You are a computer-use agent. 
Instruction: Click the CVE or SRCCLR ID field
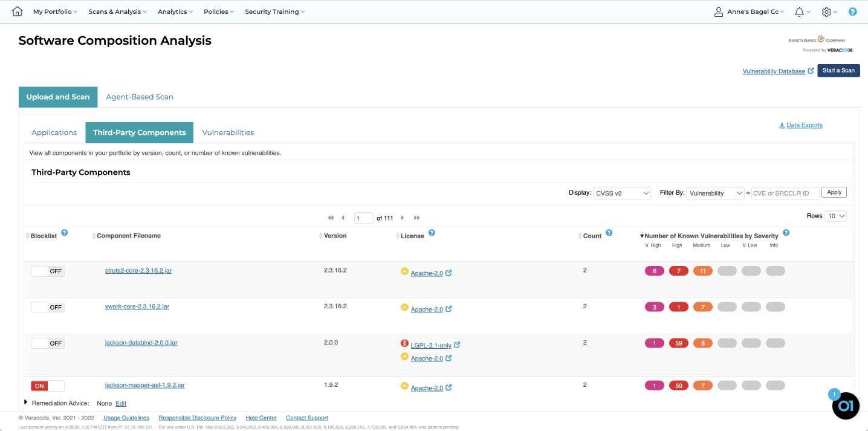pyautogui.click(x=785, y=193)
